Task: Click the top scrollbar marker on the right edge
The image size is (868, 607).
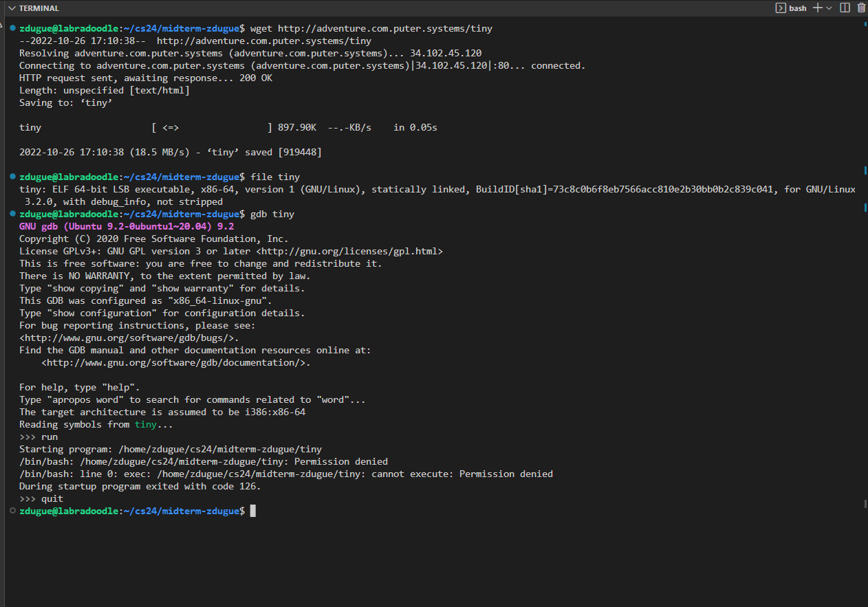Action: tap(865, 25)
